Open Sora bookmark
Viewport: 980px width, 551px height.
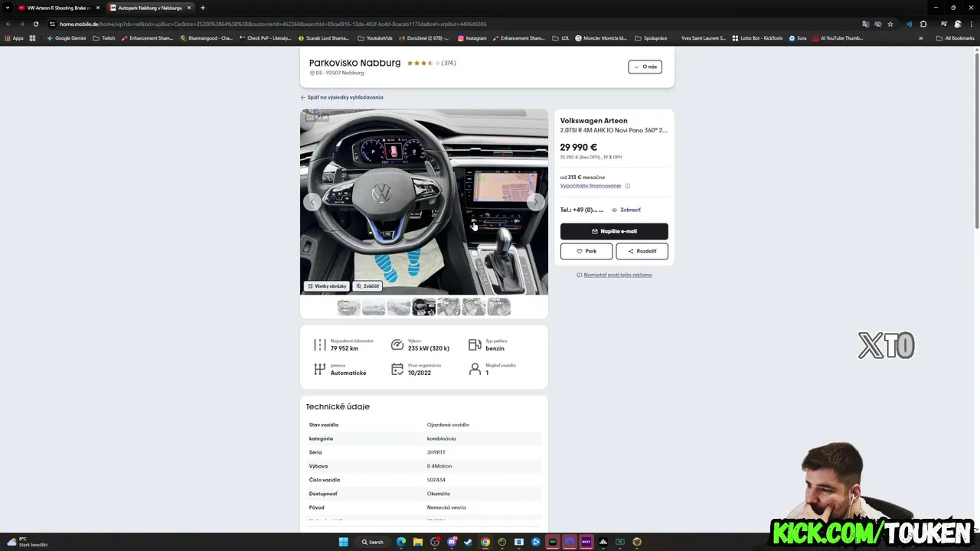pos(797,38)
